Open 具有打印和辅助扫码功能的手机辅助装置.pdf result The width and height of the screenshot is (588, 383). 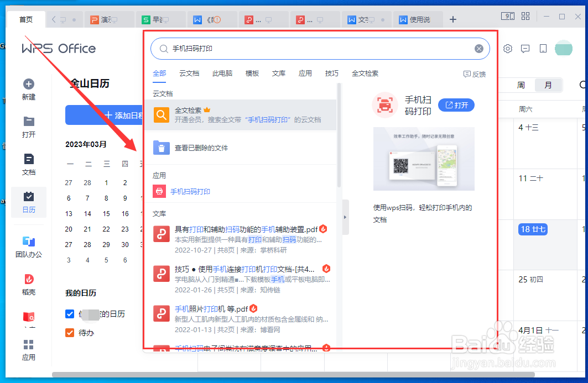[x=241, y=239]
